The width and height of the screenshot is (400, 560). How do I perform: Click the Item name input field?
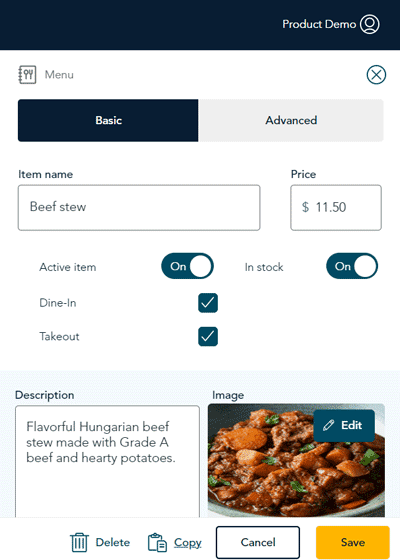click(139, 208)
